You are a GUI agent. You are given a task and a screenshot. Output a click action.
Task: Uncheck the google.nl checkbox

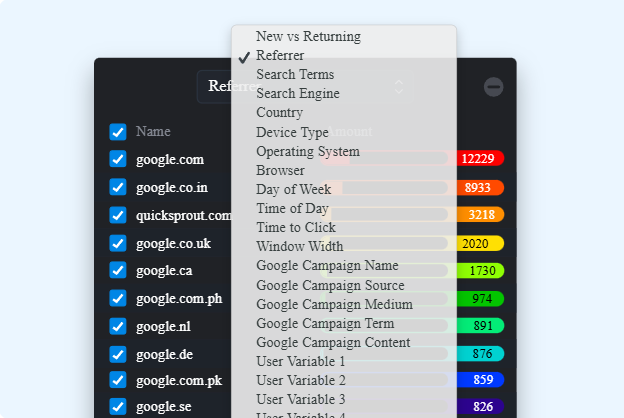(x=118, y=326)
